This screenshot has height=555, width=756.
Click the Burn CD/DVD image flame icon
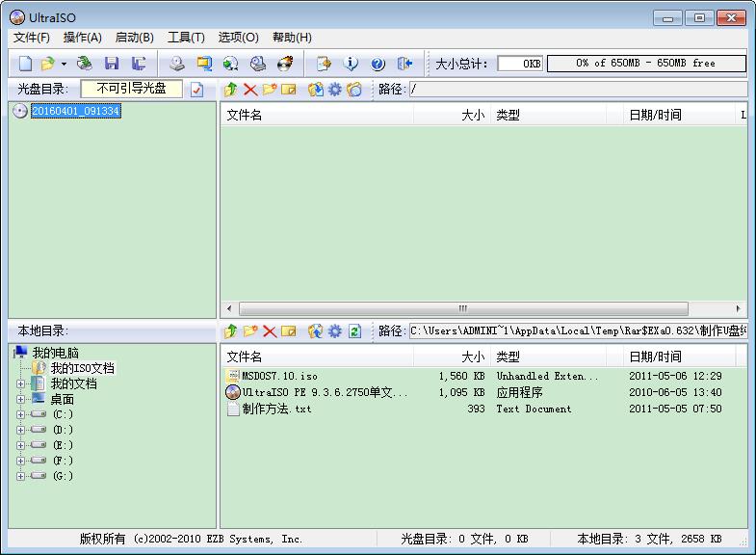click(x=285, y=64)
